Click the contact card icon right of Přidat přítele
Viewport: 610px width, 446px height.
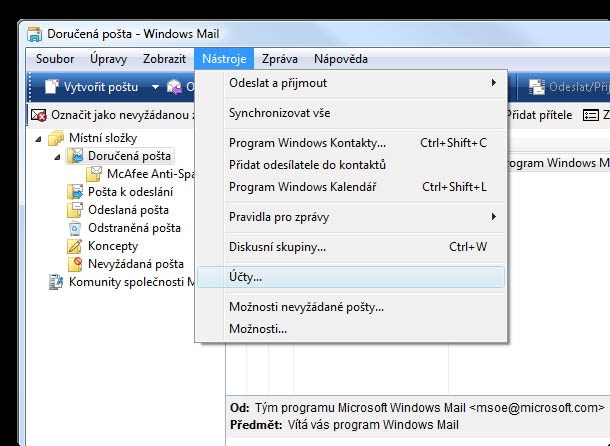click(x=591, y=115)
